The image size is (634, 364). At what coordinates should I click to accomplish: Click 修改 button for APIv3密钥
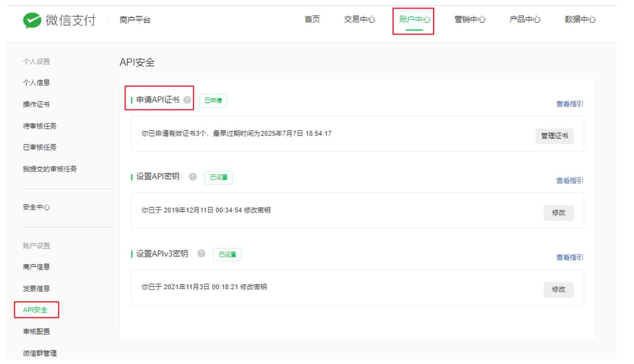point(559,290)
